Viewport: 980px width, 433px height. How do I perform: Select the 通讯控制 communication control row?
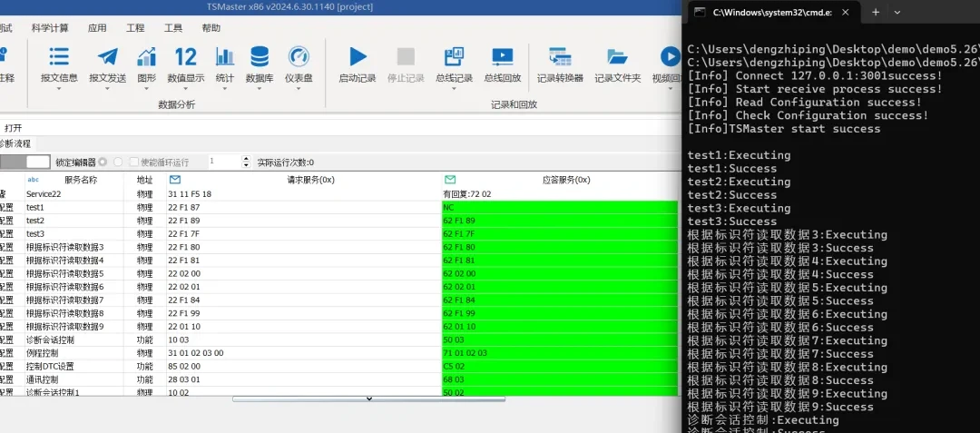(338, 379)
